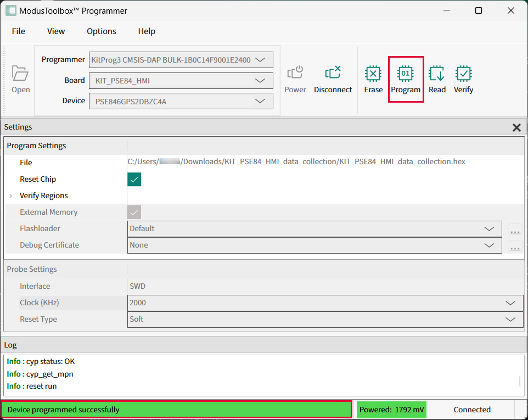
Task: Click the Power toggle icon
Action: click(295, 74)
